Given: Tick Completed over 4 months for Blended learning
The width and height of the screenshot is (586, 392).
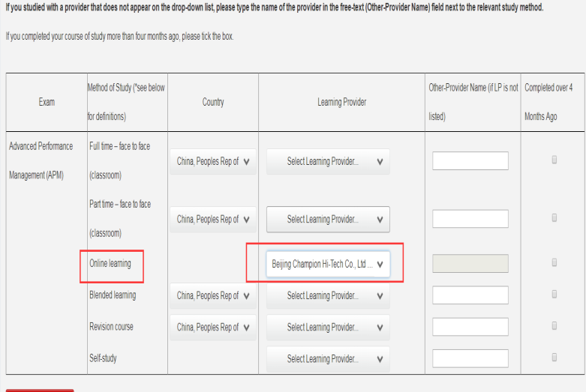Looking at the screenshot, I should tap(554, 294).
